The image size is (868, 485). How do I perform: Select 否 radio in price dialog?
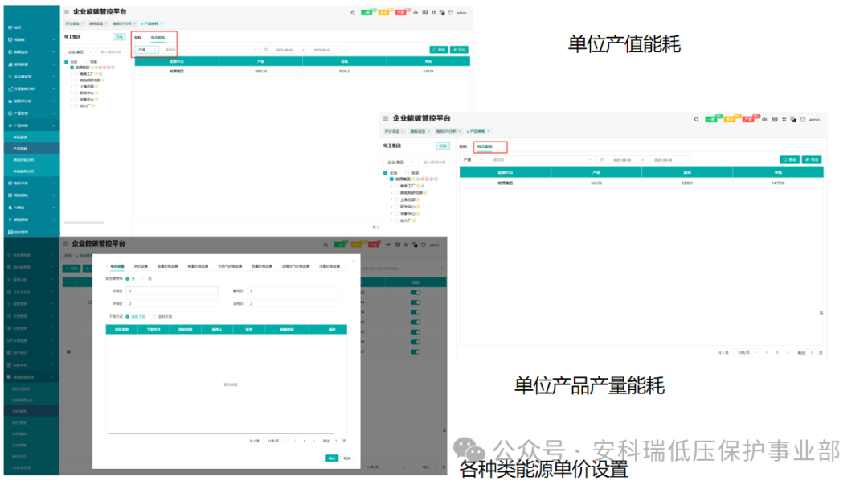click(144, 279)
